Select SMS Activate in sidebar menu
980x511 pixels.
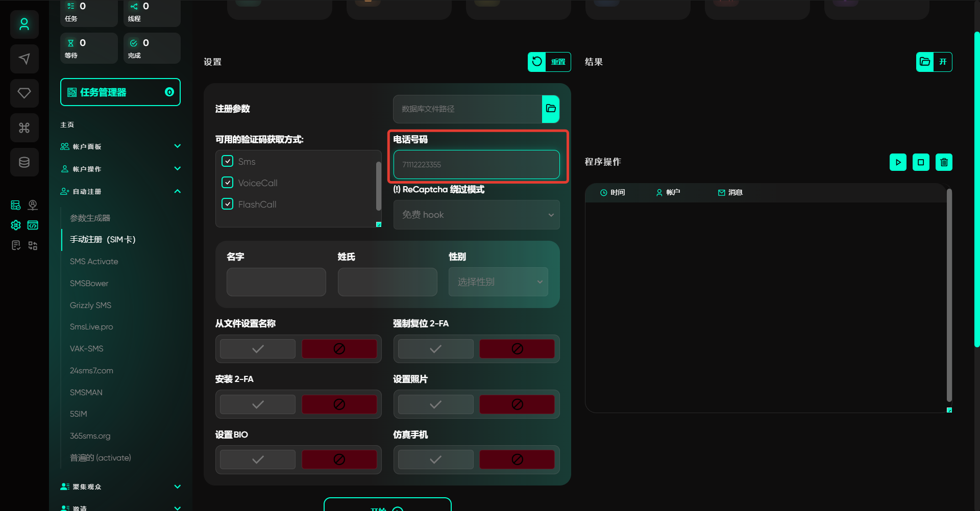coord(94,261)
